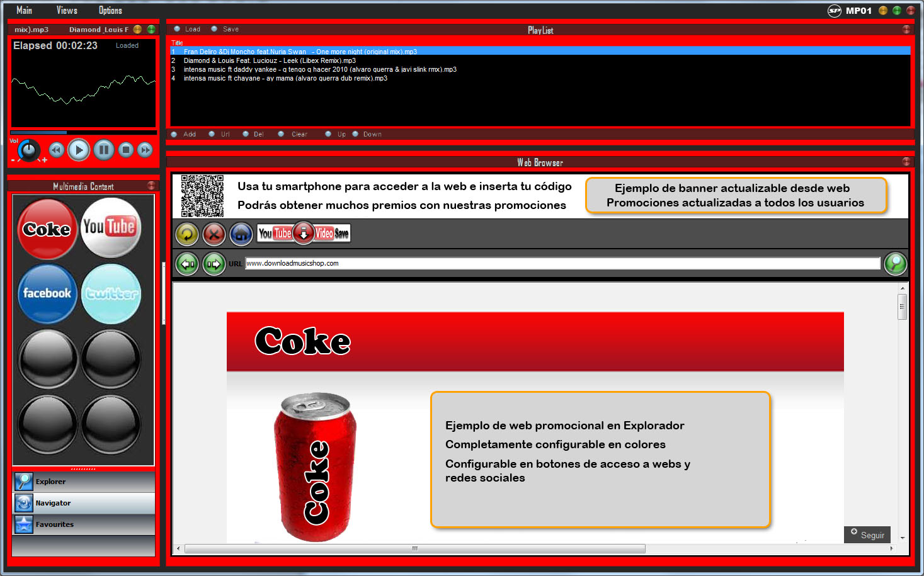Launch the Facebook multimedia button
924x576 pixels.
(x=47, y=293)
